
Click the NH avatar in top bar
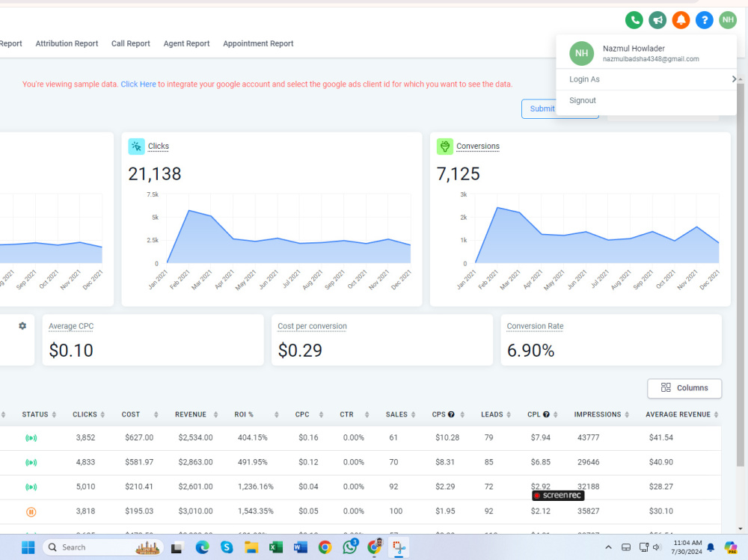click(728, 20)
